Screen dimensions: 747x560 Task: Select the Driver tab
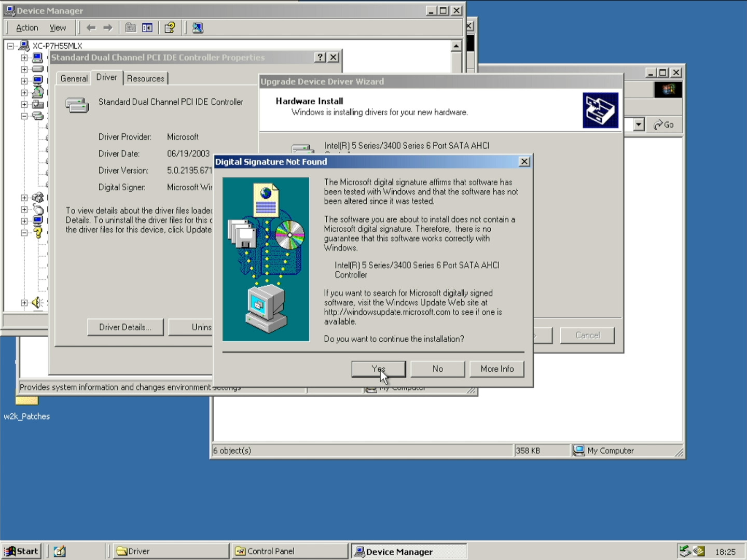pos(106,77)
